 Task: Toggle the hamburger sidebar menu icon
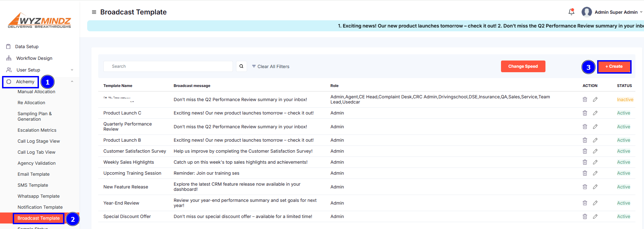point(94,12)
